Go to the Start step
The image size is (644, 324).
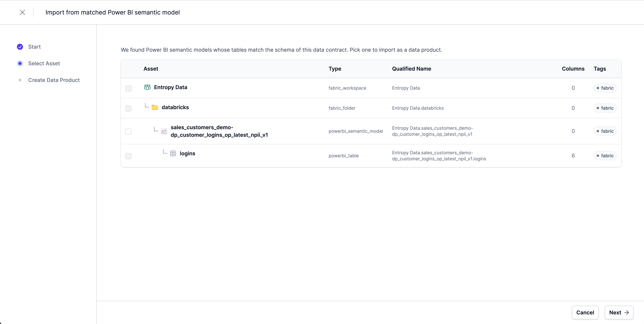(34, 47)
